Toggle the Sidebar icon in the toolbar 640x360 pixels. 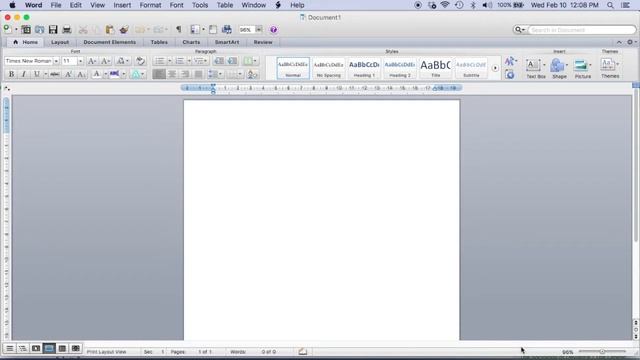click(195, 29)
